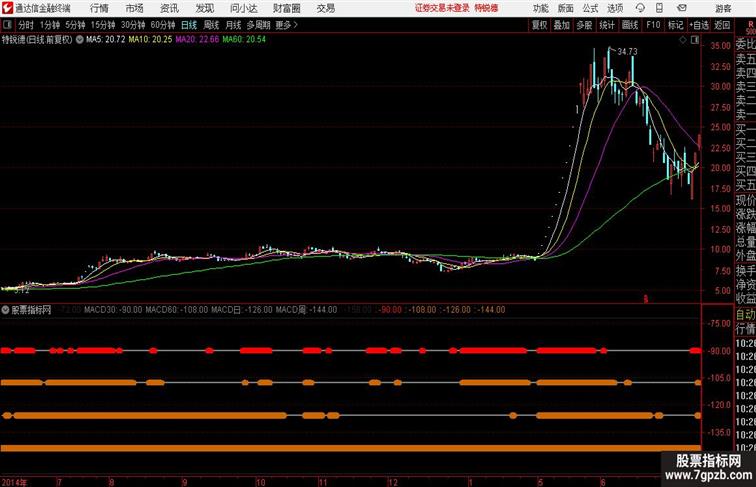
Task: Open the 行情 menu
Action: 99,8
